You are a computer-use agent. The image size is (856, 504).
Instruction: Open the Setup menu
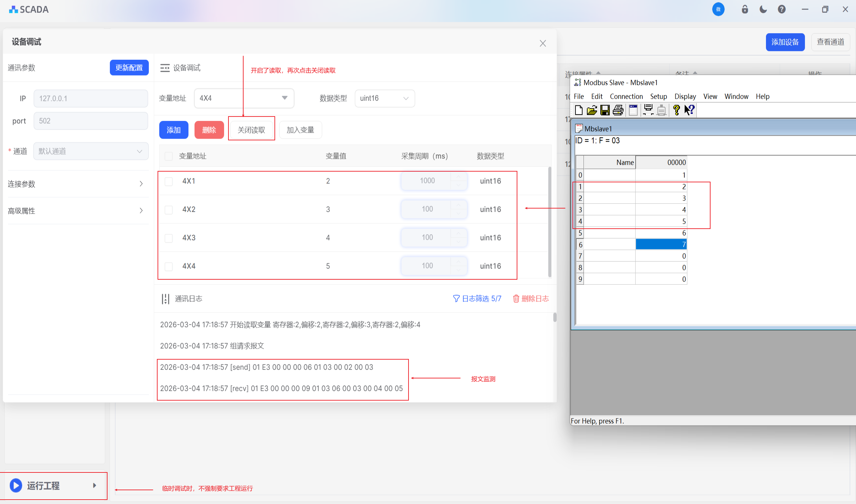(658, 96)
